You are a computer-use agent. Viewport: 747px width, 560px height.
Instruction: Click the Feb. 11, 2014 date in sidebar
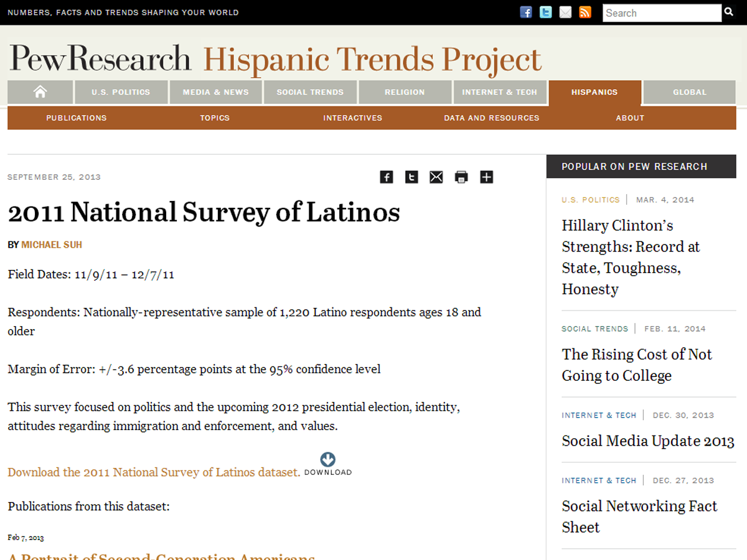675,329
